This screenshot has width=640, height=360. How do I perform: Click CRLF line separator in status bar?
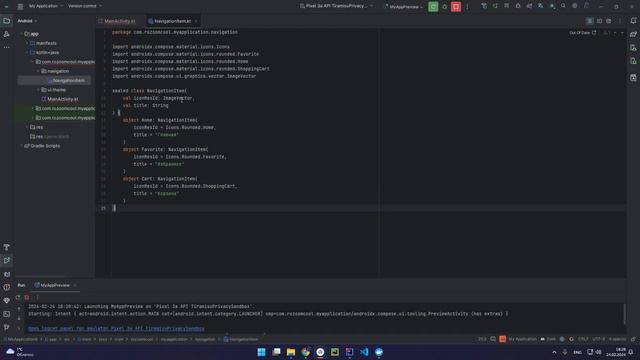click(x=583, y=339)
